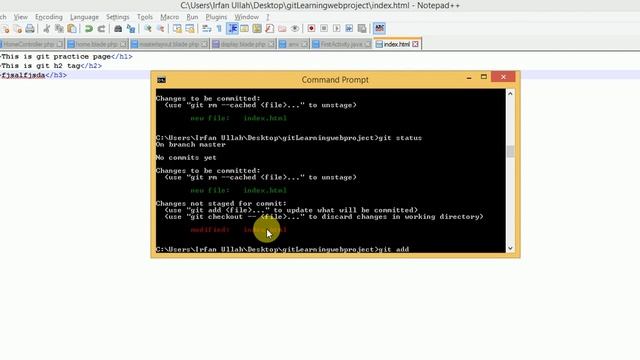Toggle Word wrap in the toolbar
The width and height of the screenshot is (640, 360).
pos(207,29)
